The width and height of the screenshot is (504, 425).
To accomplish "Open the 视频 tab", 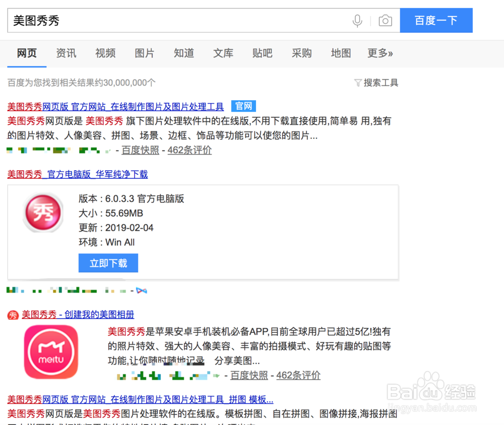I will [x=105, y=53].
